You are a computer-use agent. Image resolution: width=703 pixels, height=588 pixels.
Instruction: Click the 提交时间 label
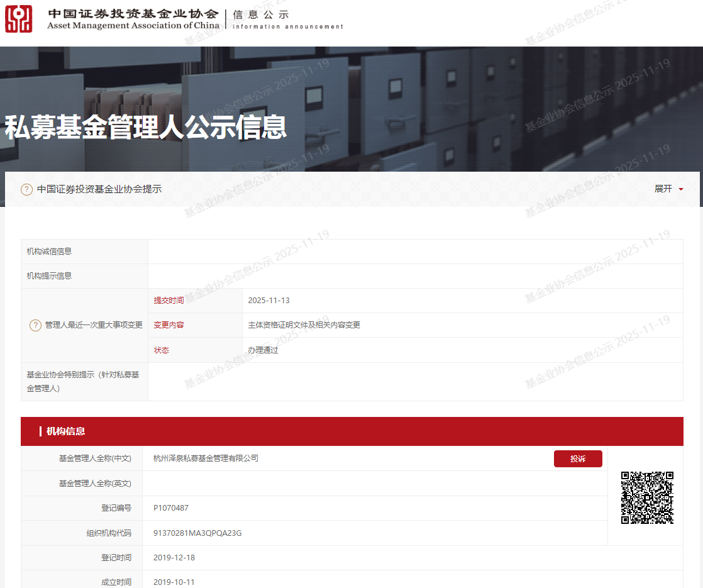169,301
